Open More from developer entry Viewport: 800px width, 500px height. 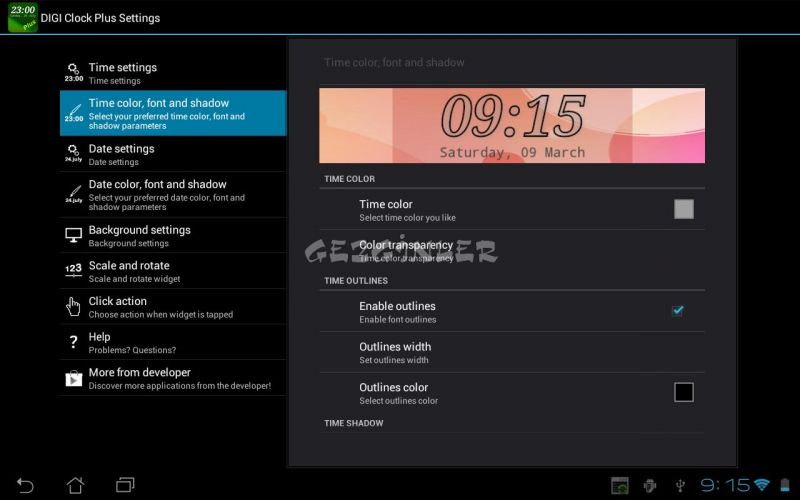(173, 378)
